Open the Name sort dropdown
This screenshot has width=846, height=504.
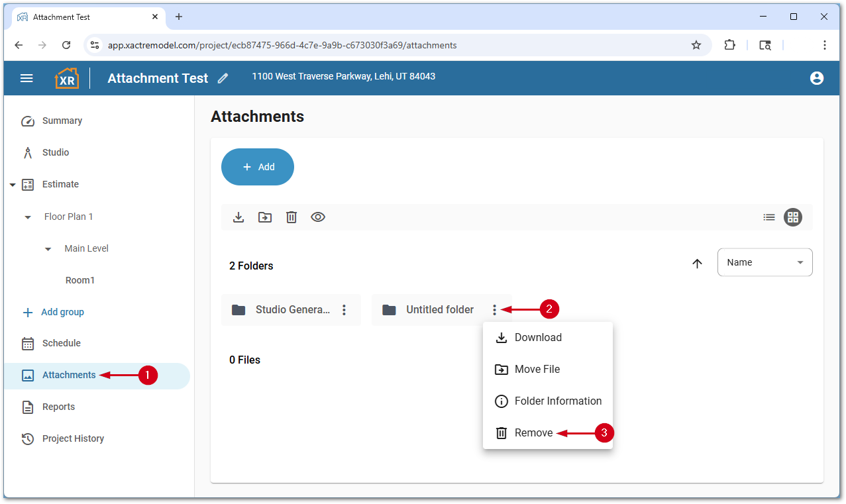coord(765,262)
